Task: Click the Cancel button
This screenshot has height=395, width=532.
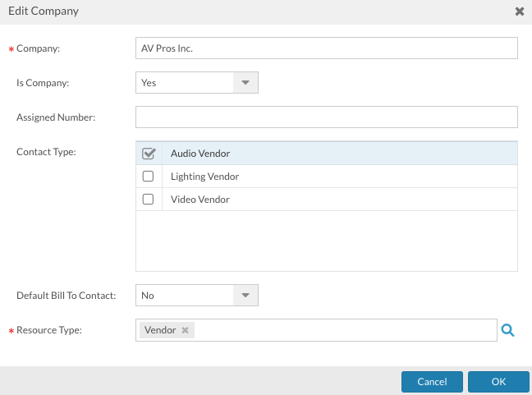Action: coord(432,382)
